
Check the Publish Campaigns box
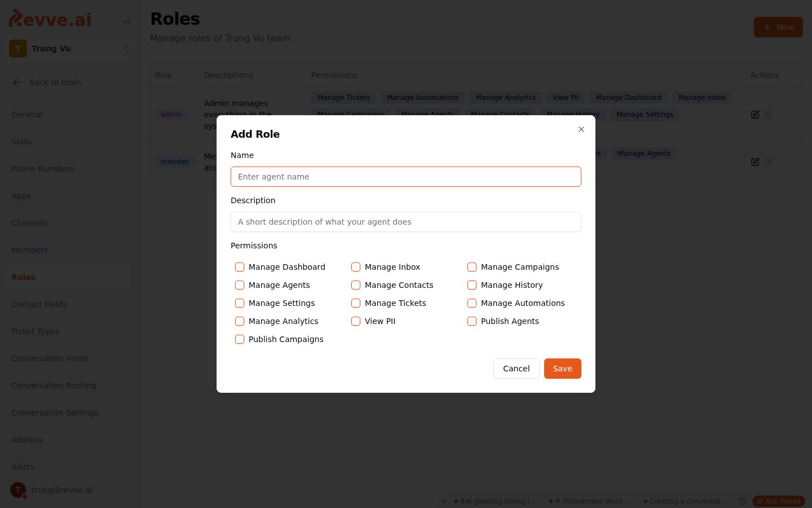point(240,339)
